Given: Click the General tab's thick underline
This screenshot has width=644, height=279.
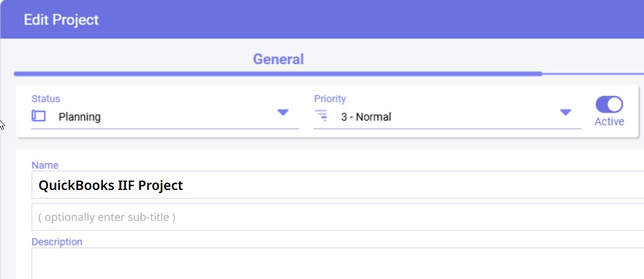Looking at the screenshot, I should pos(278,74).
